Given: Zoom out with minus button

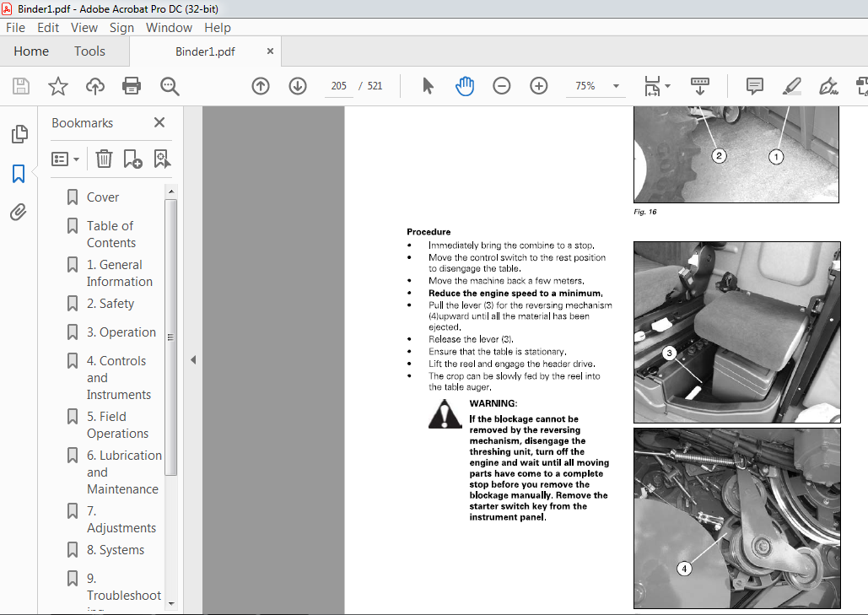Looking at the screenshot, I should click(x=502, y=86).
